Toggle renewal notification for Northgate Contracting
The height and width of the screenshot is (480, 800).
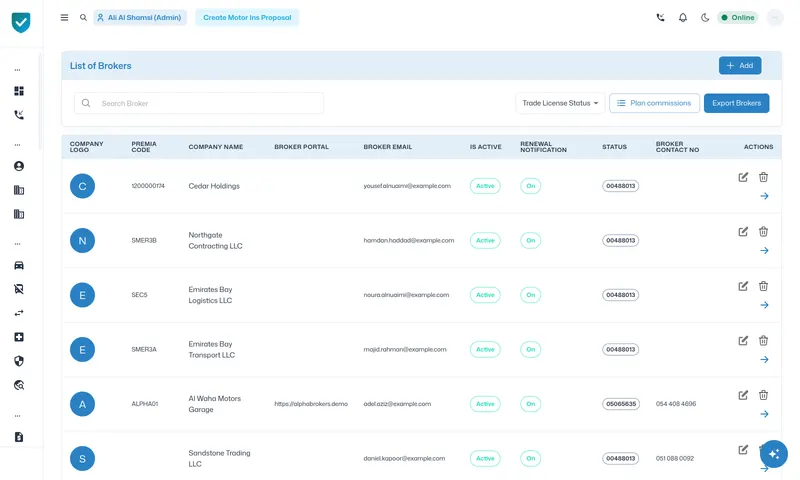pyautogui.click(x=531, y=241)
